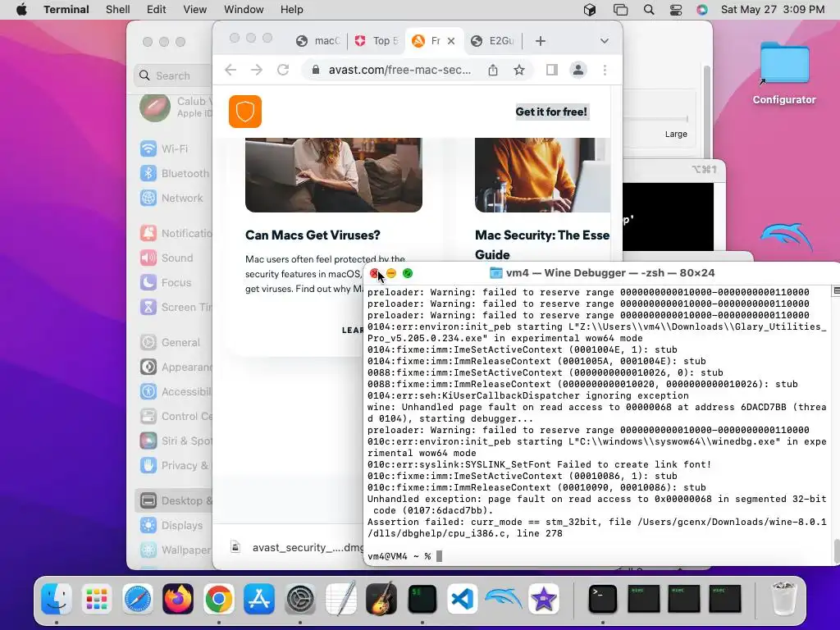Open a new Chrome tab
Viewport: 840px width, 630px height.
(x=541, y=41)
